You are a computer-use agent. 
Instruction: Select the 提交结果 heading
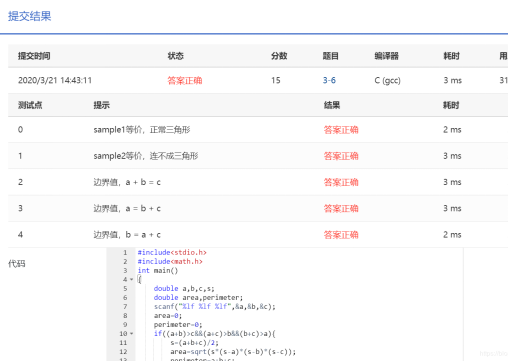click(30, 16)
